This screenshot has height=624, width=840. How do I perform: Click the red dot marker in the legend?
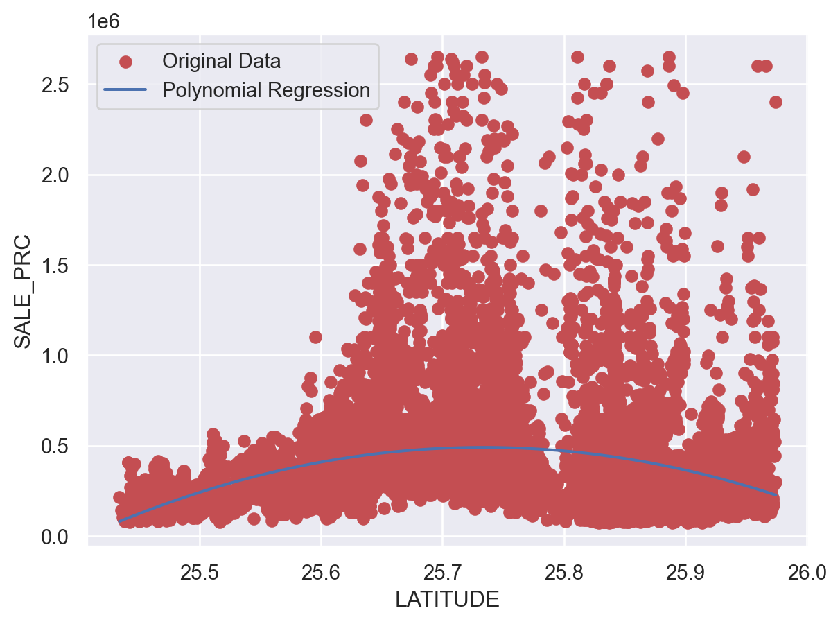point(125,62)
